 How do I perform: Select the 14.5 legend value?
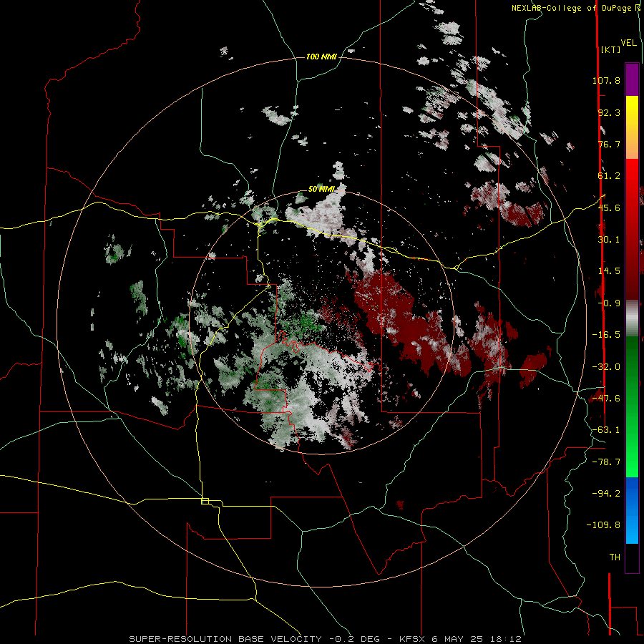(609, 271)
